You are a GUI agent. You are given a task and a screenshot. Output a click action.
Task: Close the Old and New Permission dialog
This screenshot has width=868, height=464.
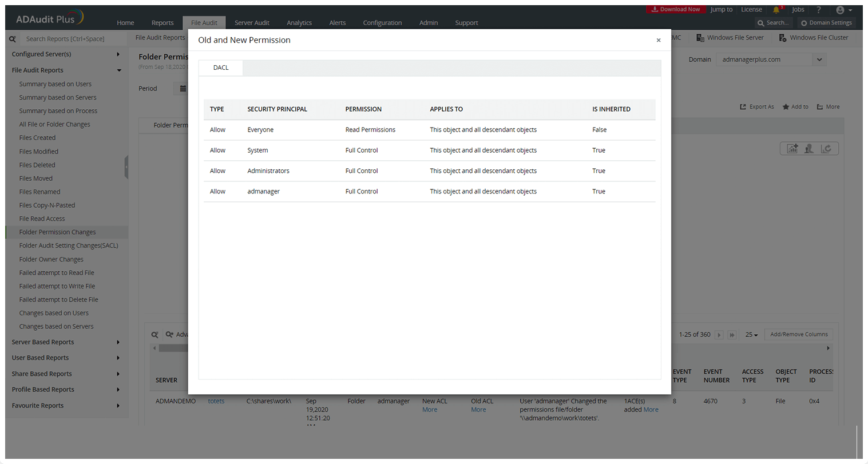pos(659,40)
